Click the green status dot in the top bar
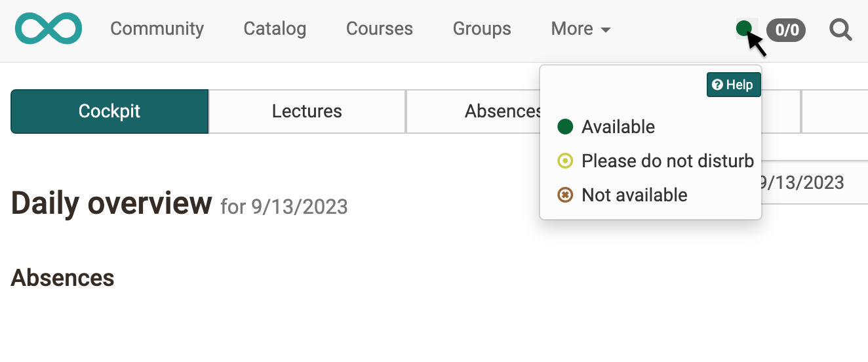Image resolution: width=868 pixels, height=362 pixels. (x=743, y=28)
